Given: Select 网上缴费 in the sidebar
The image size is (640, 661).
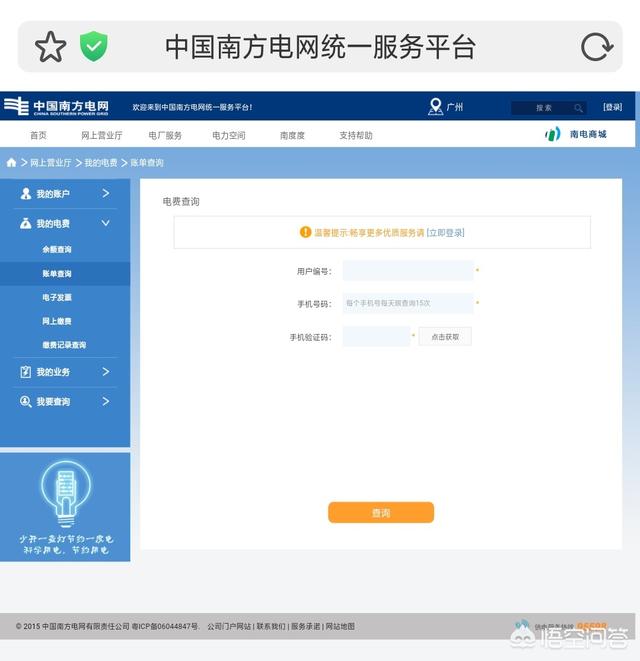Looking at the screenshot, I should point(57,321).
